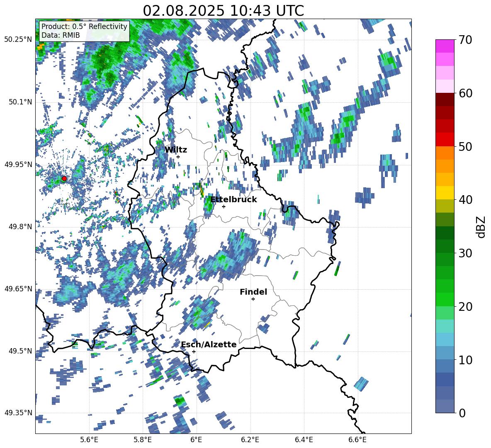The width and height of the screenshot is (491, 448).
Task: Click the Ettelbruck city label
Action: tap(233, 200)
